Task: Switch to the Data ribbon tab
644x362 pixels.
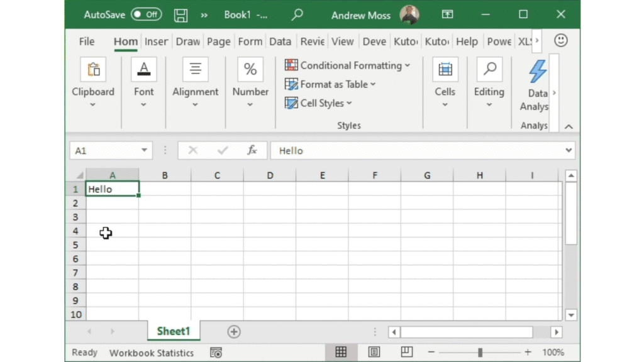Action: point(280,41)
